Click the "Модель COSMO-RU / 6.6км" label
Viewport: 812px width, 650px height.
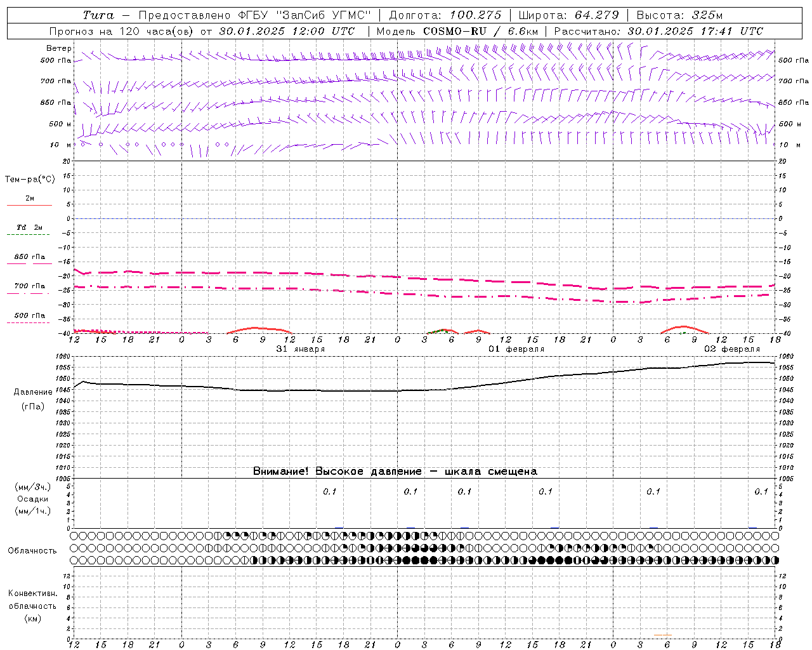457,31
